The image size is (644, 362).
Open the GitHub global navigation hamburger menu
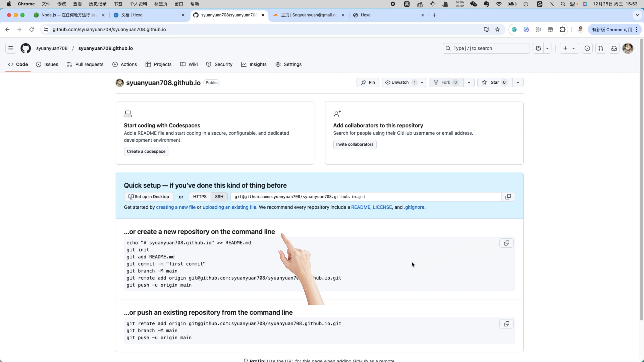coord(11,48)
